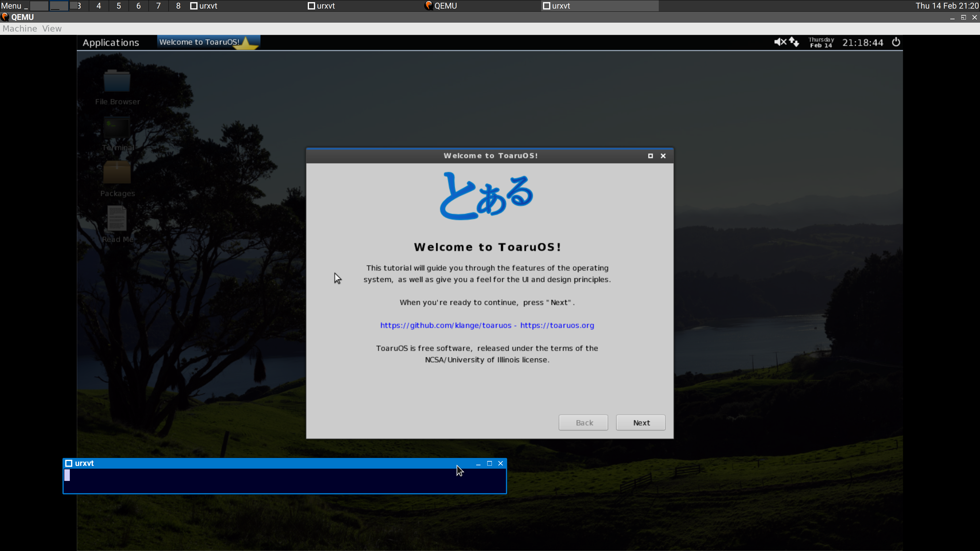Click the ToaruOS Japanese logo image
The height and width of the screenshot is (551, 980).
[487, 196]
